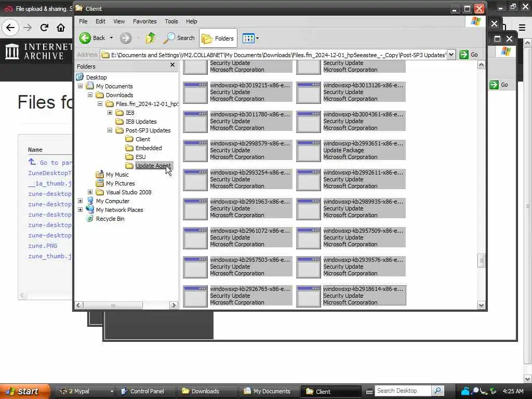
Task: Toggle the Folders pane button
Action: pyautogui.click(x=218, y=38)
